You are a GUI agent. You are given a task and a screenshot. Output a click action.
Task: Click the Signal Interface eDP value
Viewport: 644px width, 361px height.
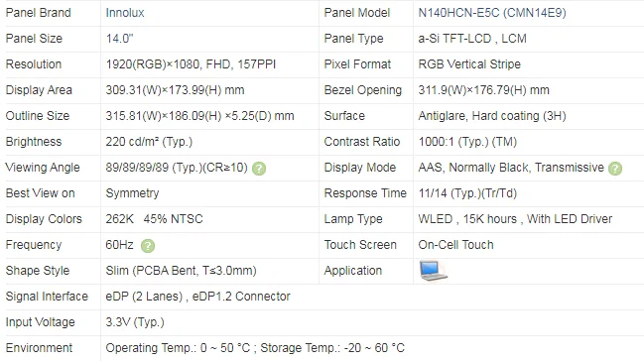click(198, 297)
